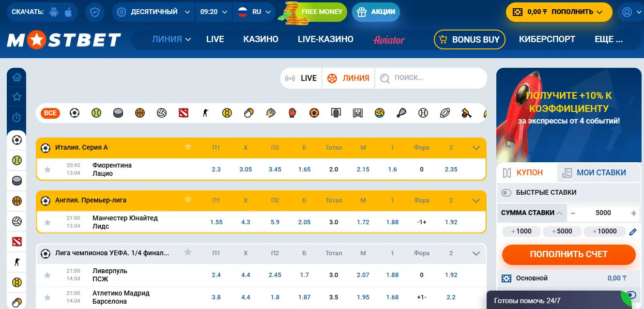
Task: Click the Android download icon
Action: [x=54, y=12]
